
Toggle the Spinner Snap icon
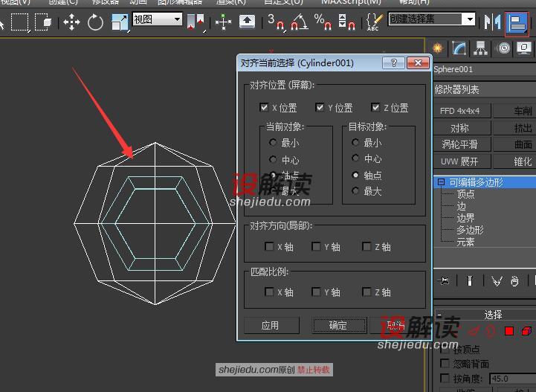pos(346,22)
